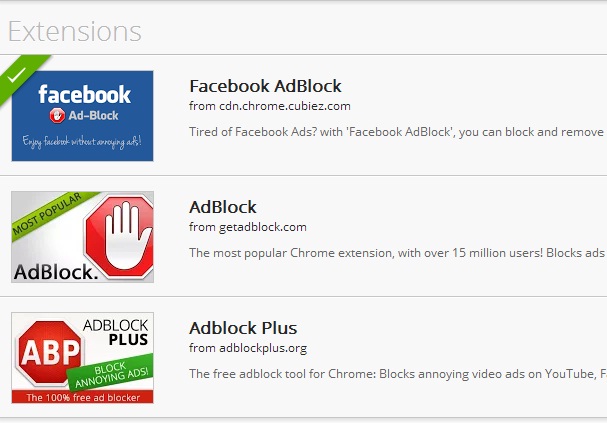Viewport: 607px width, 423px height.
Task: Click the Tired of Facebook Ads description
Action: [396, 132]
